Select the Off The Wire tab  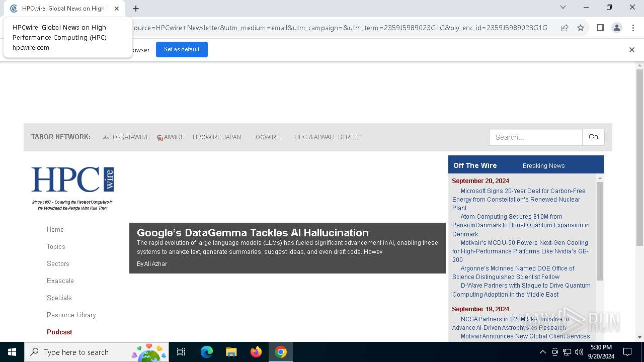click(475, 165)
